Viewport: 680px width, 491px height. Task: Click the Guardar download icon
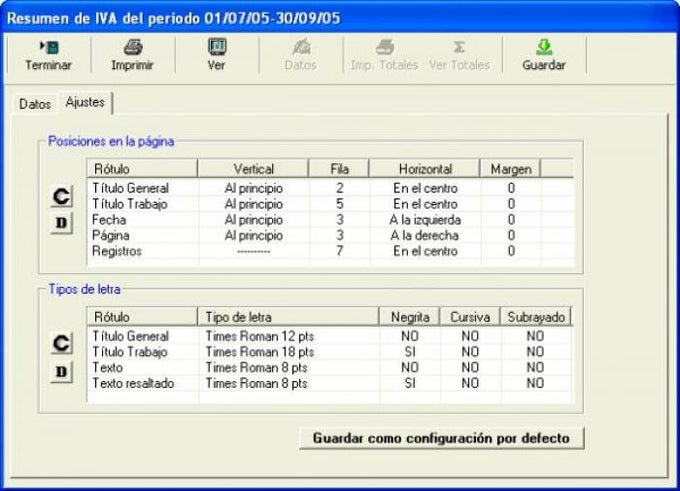click(544, 47)
